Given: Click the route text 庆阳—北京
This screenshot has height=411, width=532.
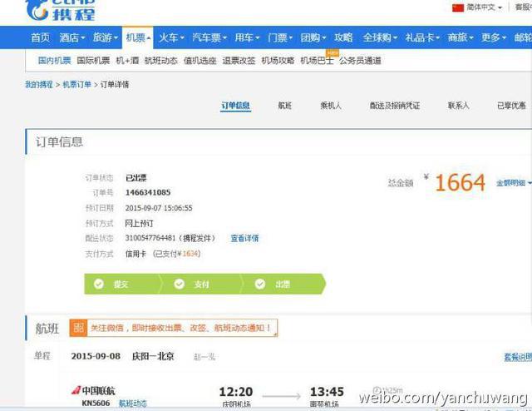Looking at the screenshot, I should point(153,356).
